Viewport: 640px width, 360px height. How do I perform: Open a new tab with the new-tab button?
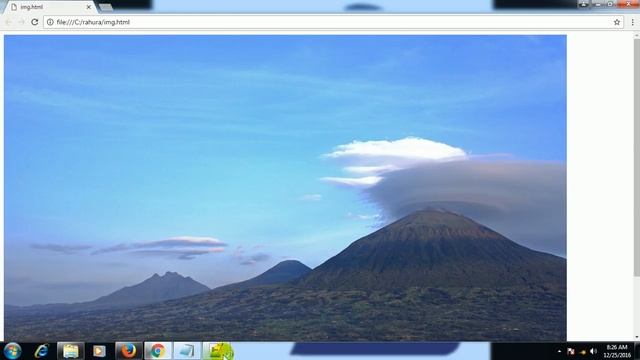[x=105, y=7]
